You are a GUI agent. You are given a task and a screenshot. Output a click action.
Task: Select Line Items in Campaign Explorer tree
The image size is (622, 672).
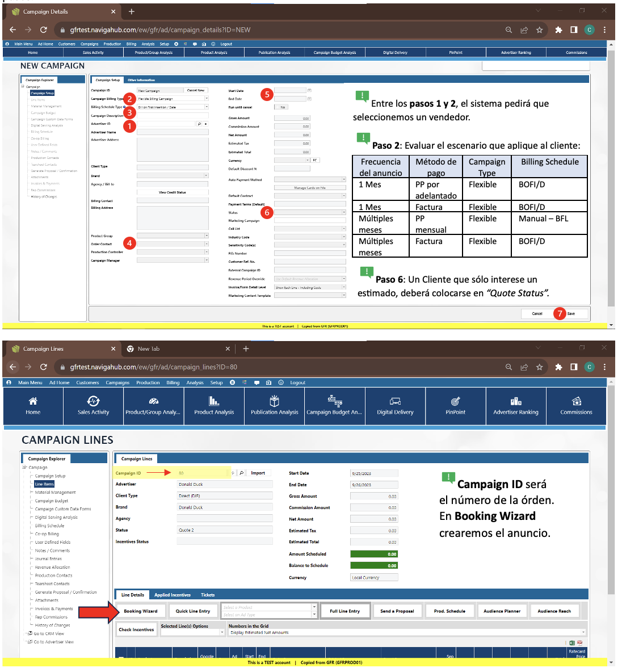(x=44, y=484)
